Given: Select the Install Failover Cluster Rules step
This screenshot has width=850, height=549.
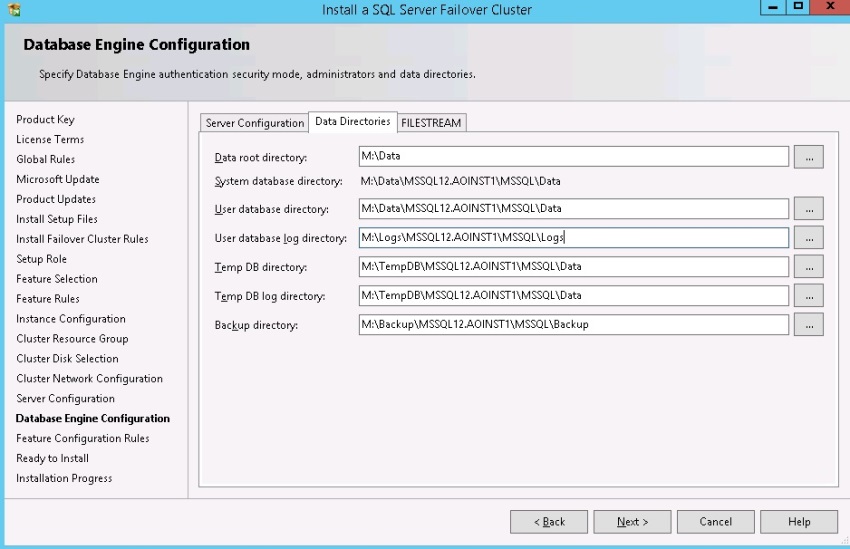Looking at the screenshot, I should pos(82,239).
